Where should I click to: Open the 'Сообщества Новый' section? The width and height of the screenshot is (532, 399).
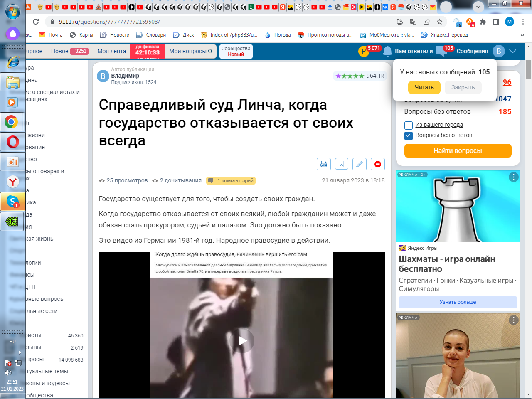click(236, 51)
